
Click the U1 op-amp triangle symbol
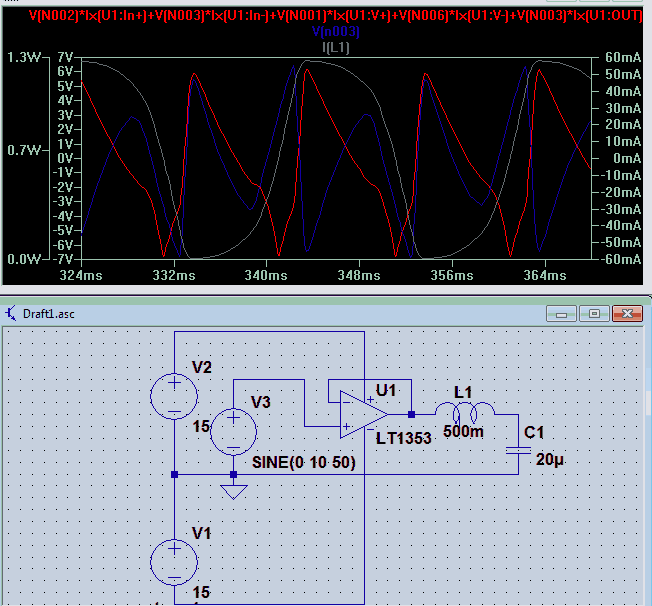pos(363,414)
